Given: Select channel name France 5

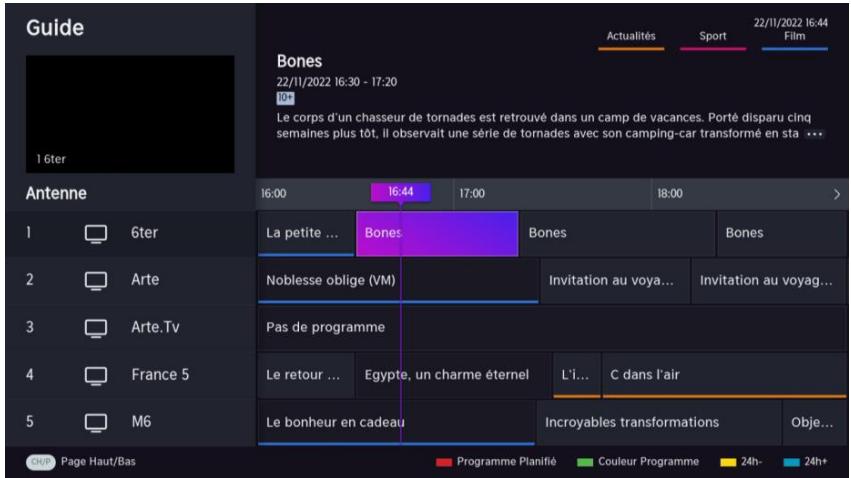Looking at the screenshot, I should pos(160,374).
